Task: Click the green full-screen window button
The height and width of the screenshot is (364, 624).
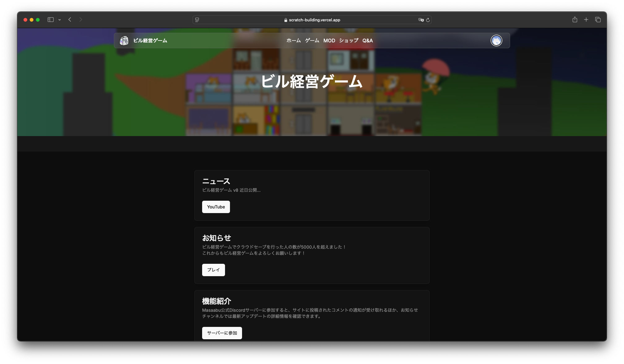Action: click(38, 20)
